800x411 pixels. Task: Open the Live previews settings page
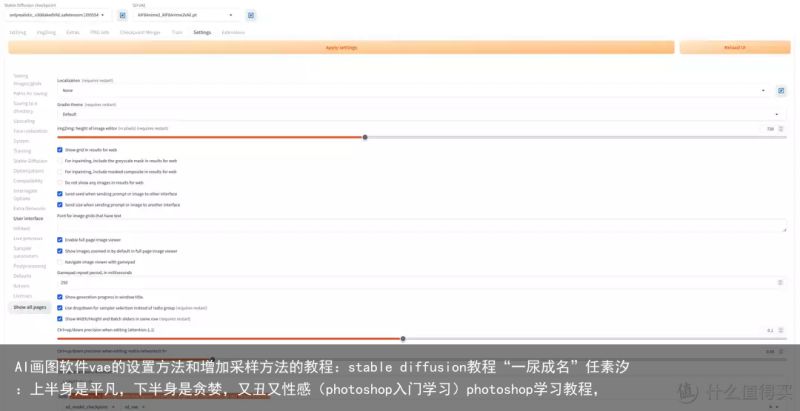click(28, 238)
